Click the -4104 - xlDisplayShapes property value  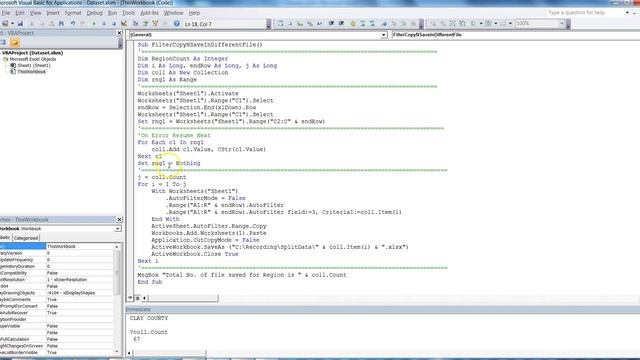click(80, 293)
